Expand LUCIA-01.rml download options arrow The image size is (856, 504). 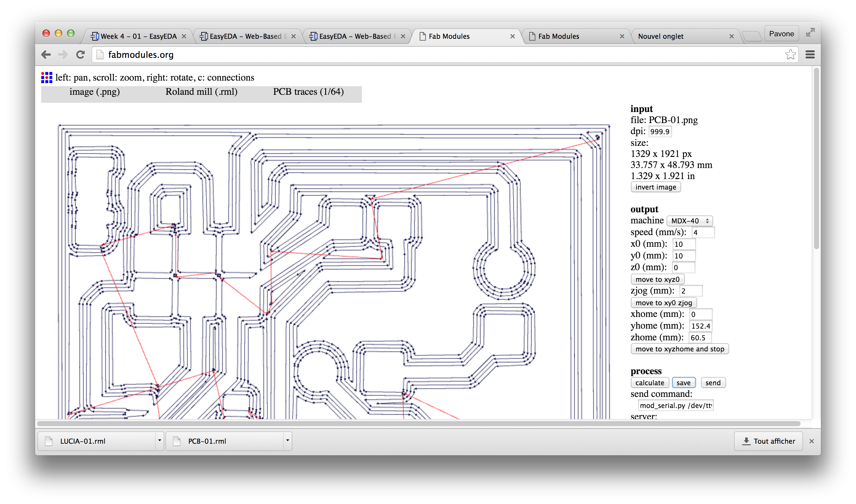point(159,441)
